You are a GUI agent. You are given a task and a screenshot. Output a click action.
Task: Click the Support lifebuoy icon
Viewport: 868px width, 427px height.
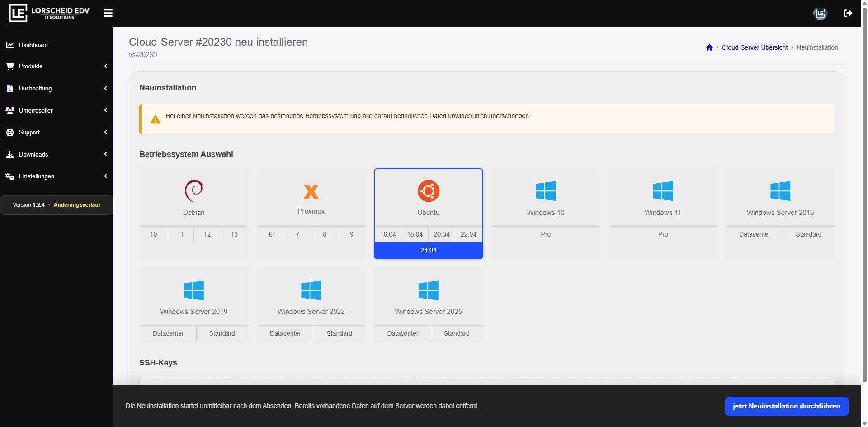click(x=10, y=132)
